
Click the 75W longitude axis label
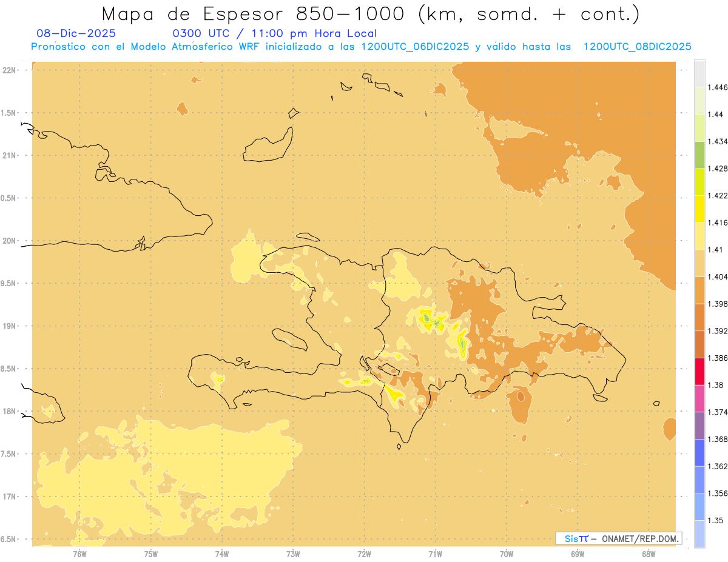[150, 554]
